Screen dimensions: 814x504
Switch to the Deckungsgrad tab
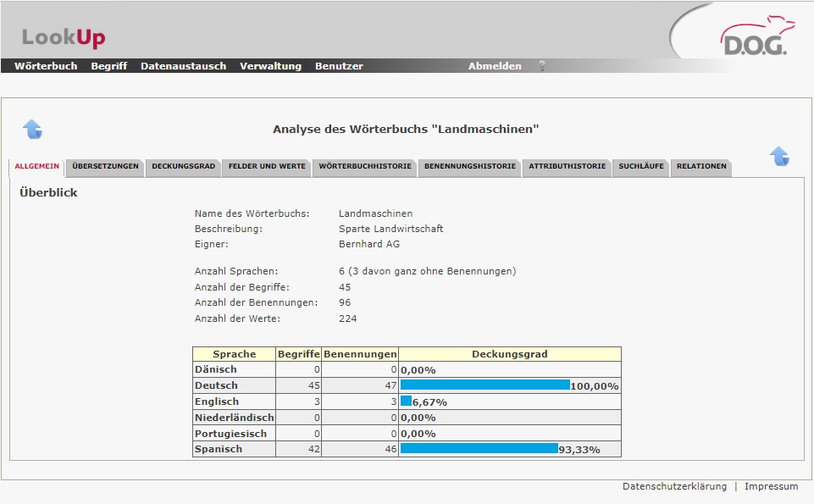click(x=183, y=167)
